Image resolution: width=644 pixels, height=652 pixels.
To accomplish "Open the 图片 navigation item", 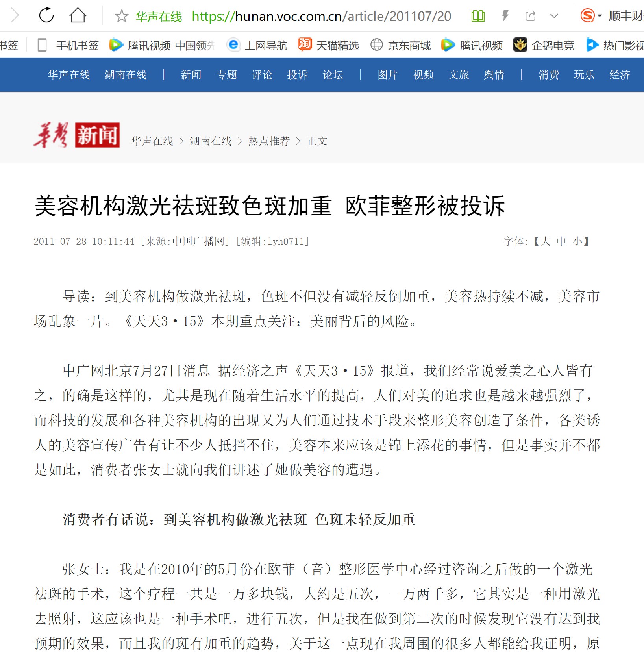I will pos(388,74).
